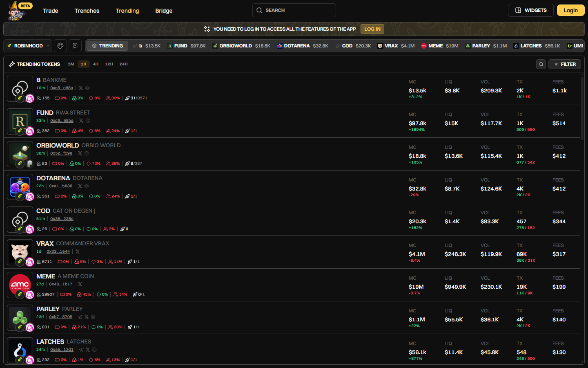
Task: Select the 12H timeframe
Action: pos(109,64)
